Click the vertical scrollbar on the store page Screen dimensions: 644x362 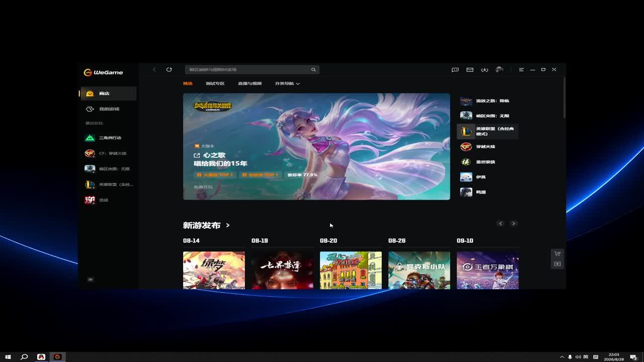point(564,98)
